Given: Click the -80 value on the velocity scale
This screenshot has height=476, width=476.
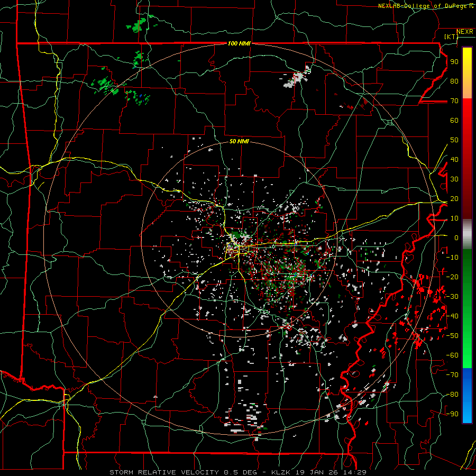Looking at the screenshot, I should (x=452, y=395).
